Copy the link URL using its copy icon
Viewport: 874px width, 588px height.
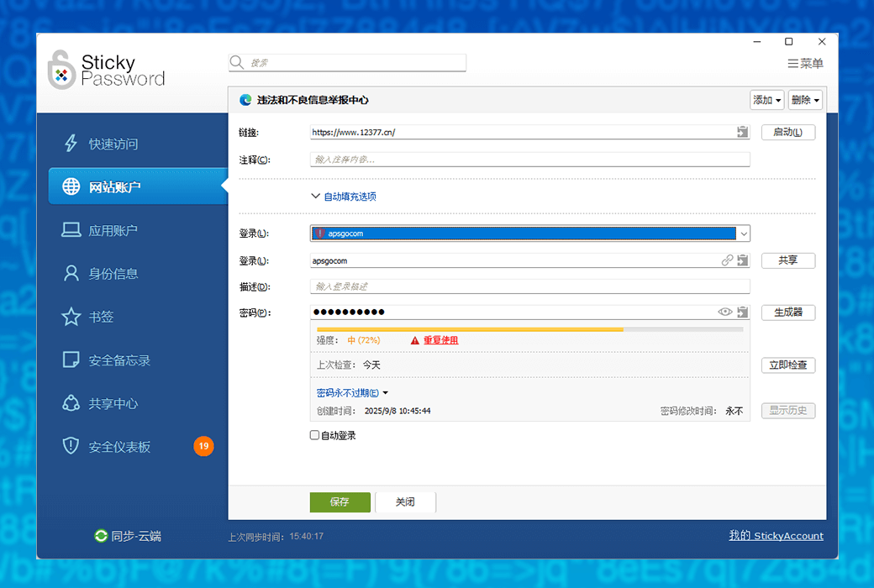coord(742,132)
